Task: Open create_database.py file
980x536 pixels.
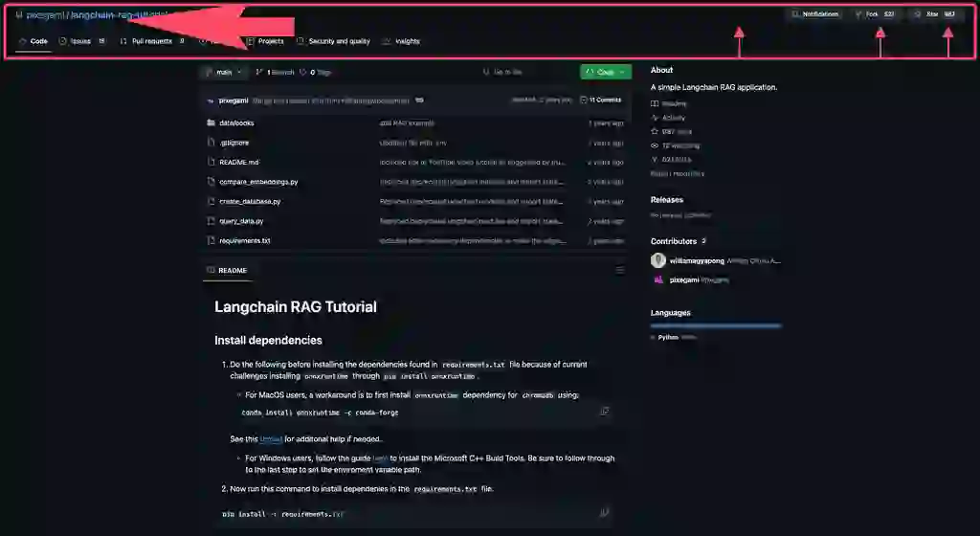Action: [x=250, y=201]
